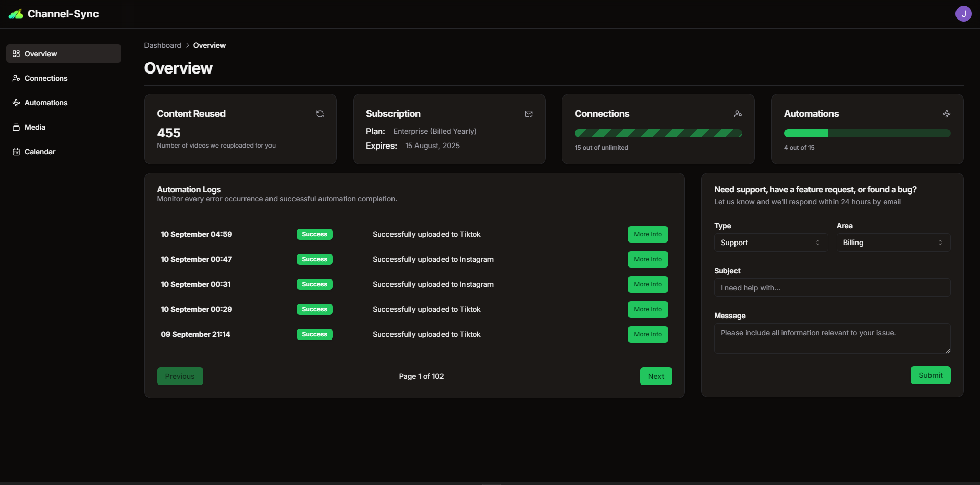The image size is (980, 485).
Task: Click the envelope icon on Subscription card
Action: [529, 114]
